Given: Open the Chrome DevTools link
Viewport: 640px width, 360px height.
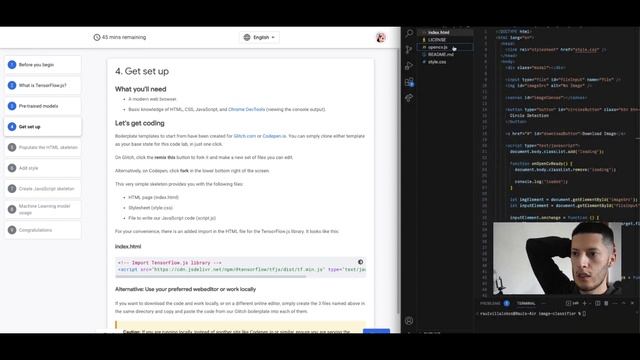Looking at the screenshot, I should (247, 109).
